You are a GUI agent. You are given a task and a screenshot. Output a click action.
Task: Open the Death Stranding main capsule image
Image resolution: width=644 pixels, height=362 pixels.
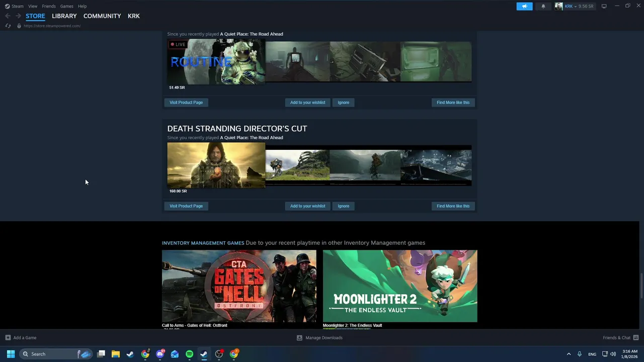click(x=216, y=165)
